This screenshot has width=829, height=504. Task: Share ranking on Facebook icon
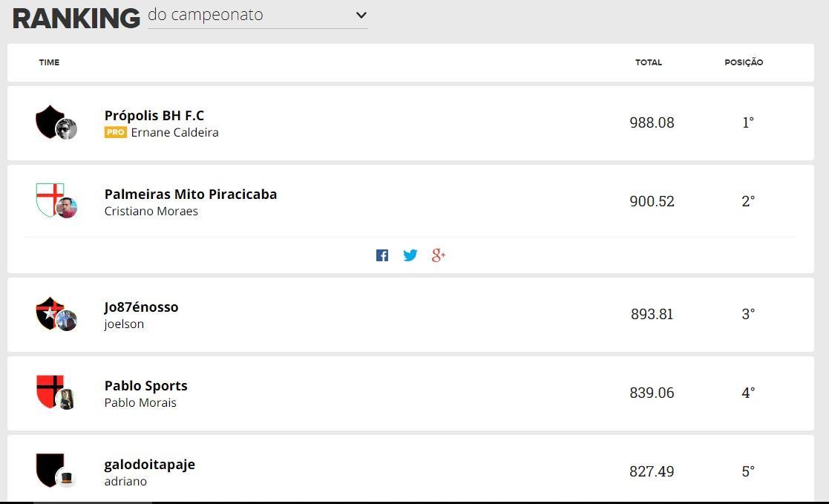[x=381, y=255]
